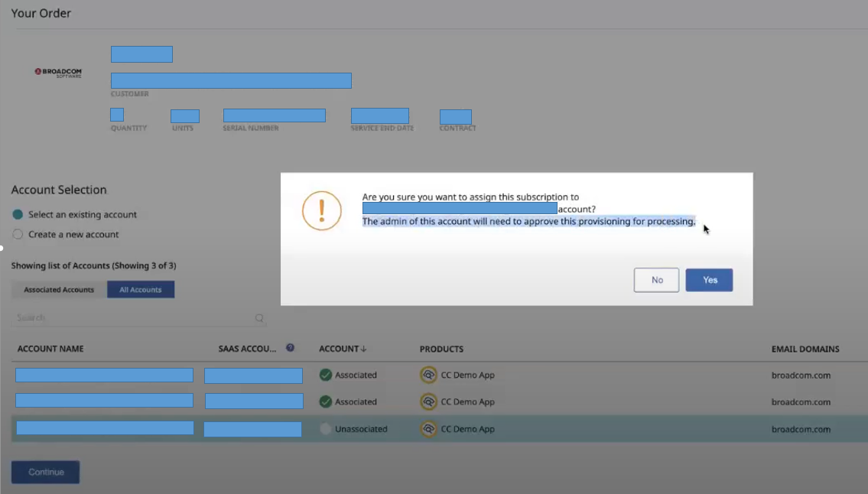Click the orange exclamation warning icon
The height and width of the screenshot is (494, 868).
click(322, 211)
